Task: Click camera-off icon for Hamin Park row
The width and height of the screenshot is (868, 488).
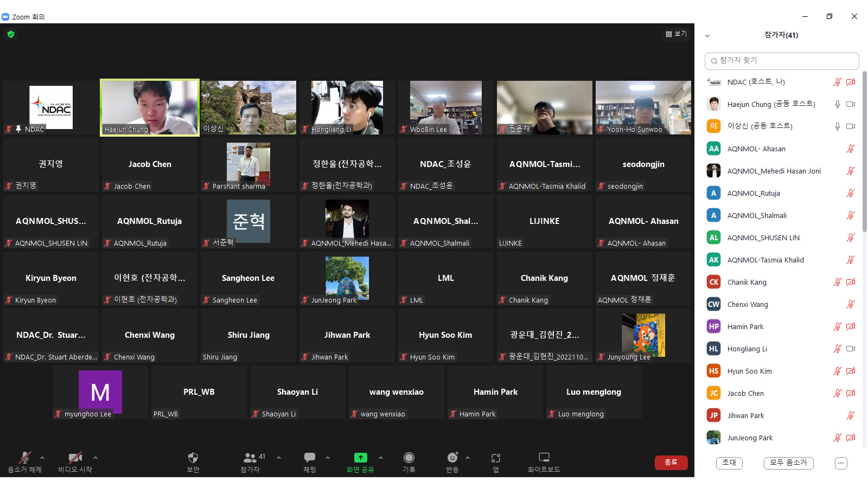Action: pos(851,326)
